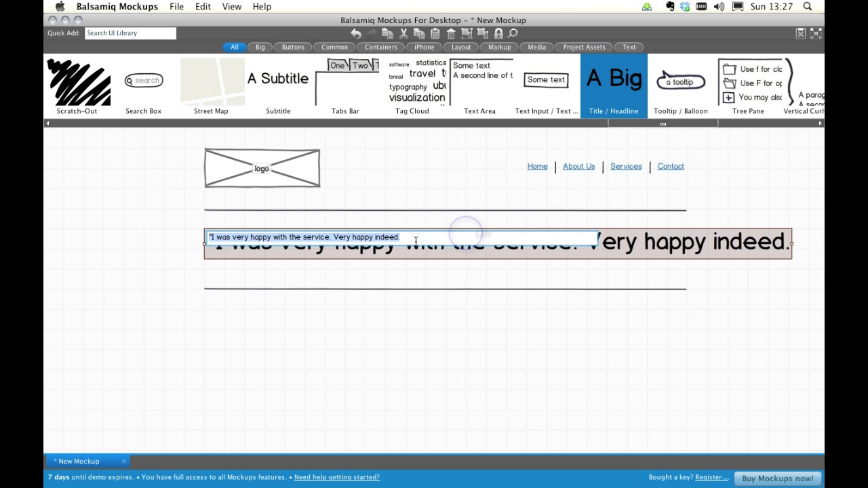Select the Title / Headline component
The height and width of the screenshot is (488, 868).
[x=614, y=86]
